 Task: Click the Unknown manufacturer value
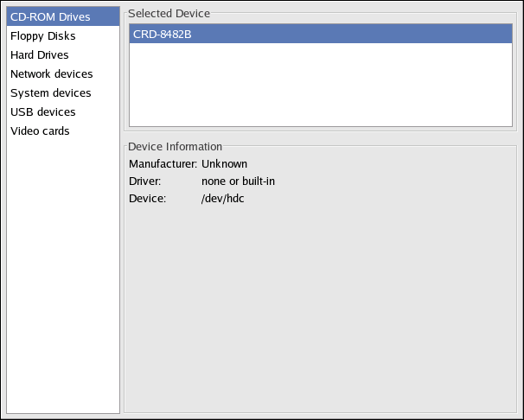click(224, 164)
